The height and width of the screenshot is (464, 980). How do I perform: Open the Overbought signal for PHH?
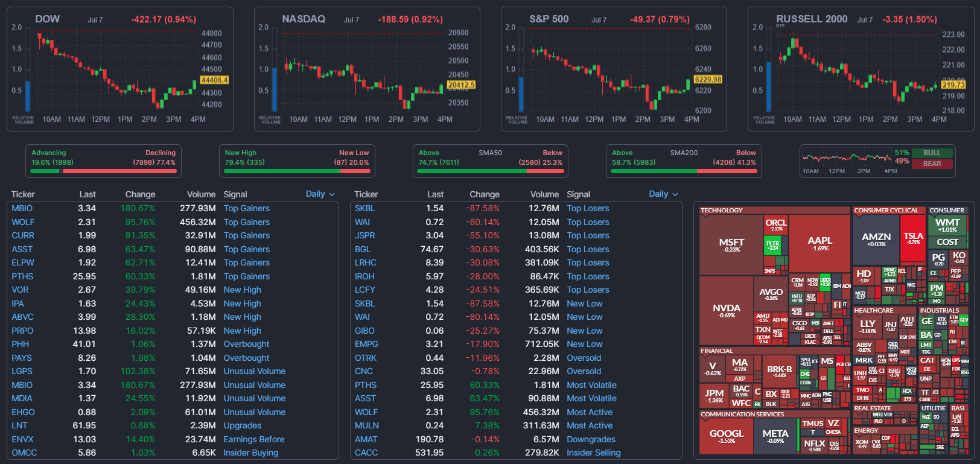coord(246,344)
